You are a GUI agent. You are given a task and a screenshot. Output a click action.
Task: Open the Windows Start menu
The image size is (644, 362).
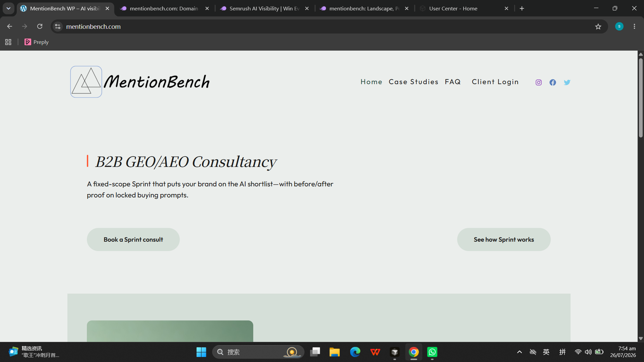(x=201, y=352)
